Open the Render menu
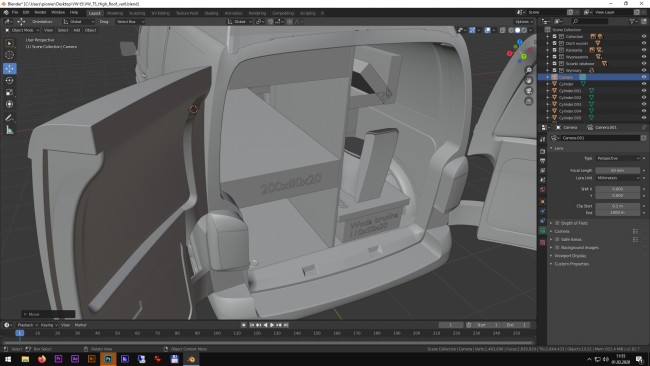This screenshot has width=650, height=366. pyautogui.click(x=40, y=12)
